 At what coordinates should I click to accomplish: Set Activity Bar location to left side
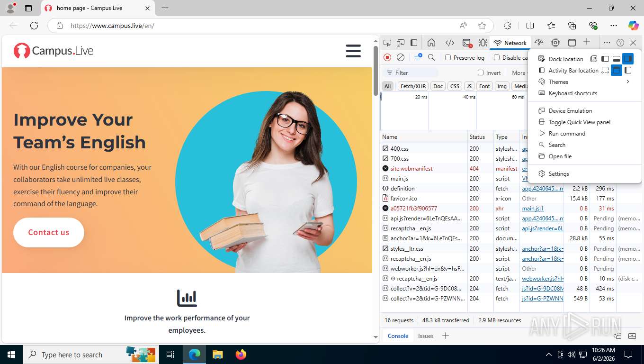[628, 70]
